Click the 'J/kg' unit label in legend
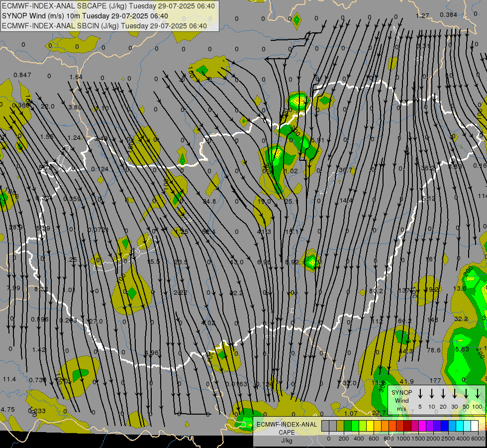Screen dimensions: 487x448 point(287,441)
